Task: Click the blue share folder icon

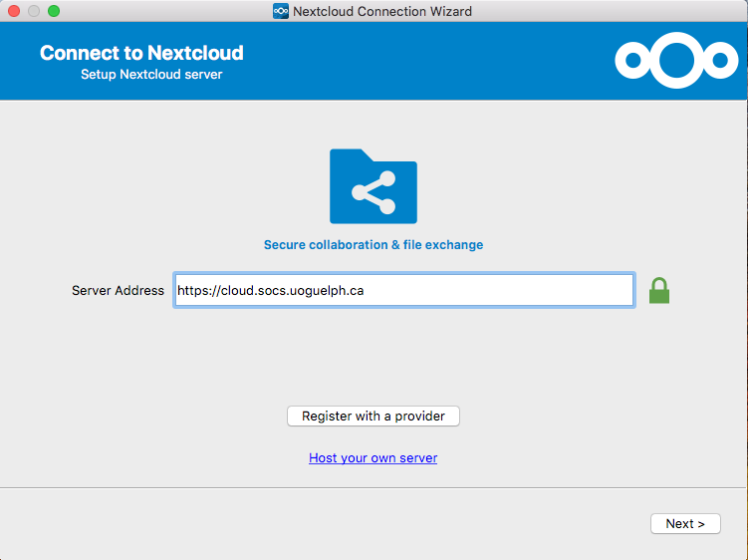Action: 374,186
